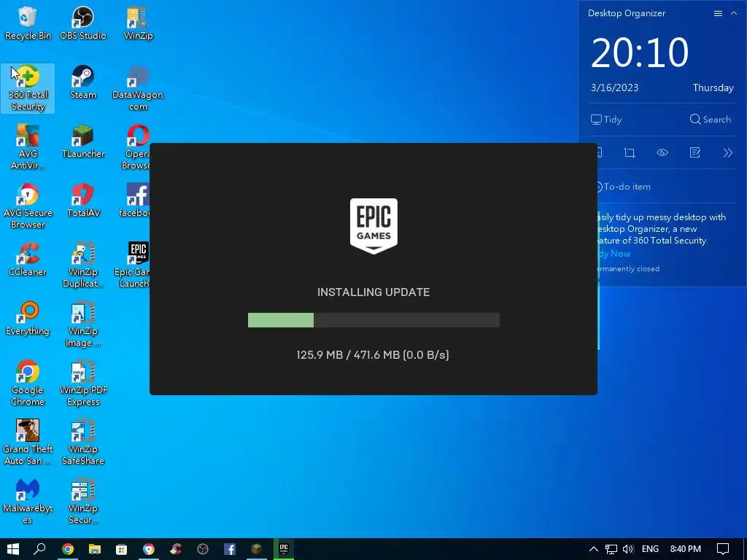
Task: Open the Everything search shortcut
Action: click(28, 319)
